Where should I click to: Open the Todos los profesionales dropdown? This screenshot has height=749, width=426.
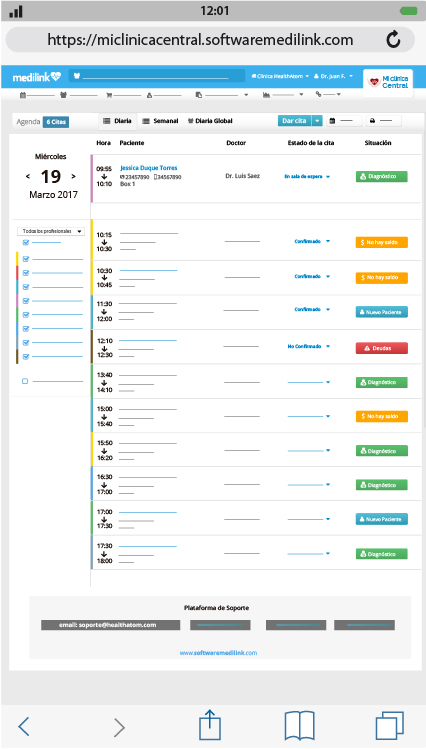[51, 231]
